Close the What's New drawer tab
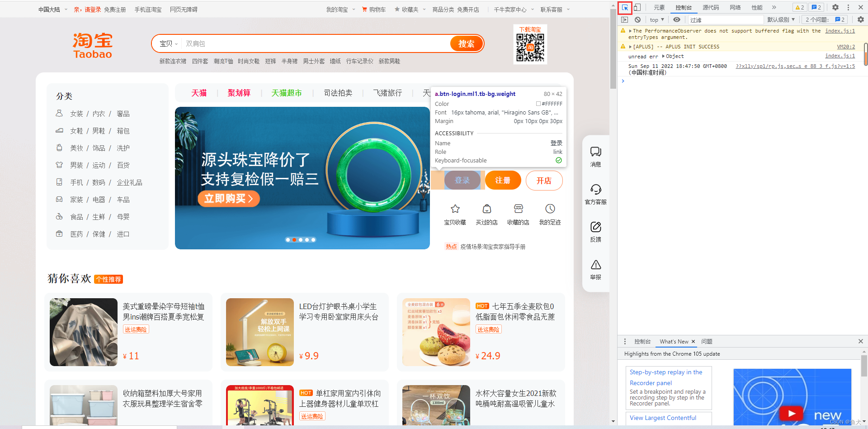 click(x=693, y=342)
